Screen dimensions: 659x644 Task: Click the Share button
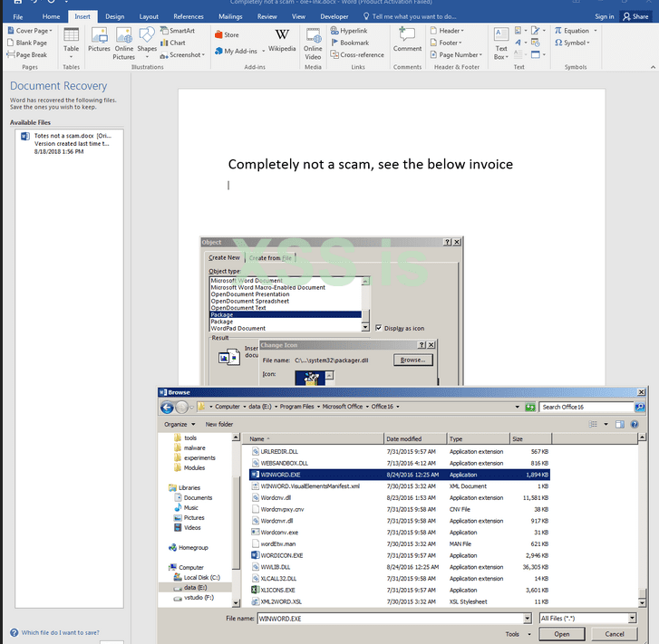[x=635, y=17]
